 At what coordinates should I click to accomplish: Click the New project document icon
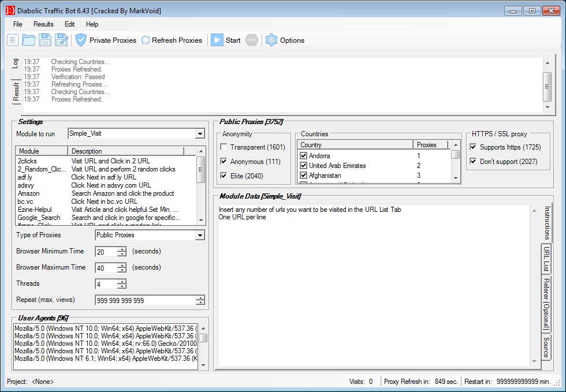(13, 40)
